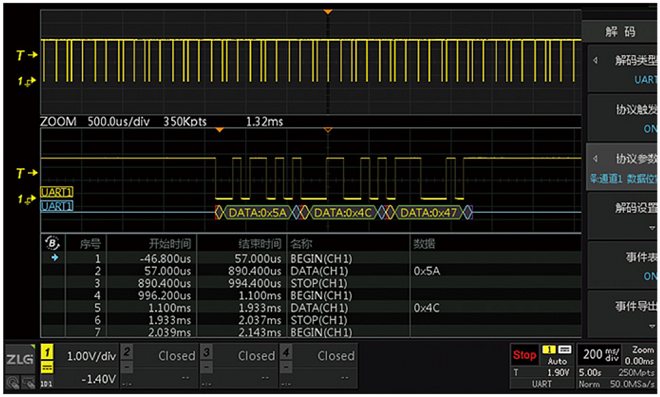Click the orange trigger position marker atop the overview
660x397 pixels.
[328, 12]
